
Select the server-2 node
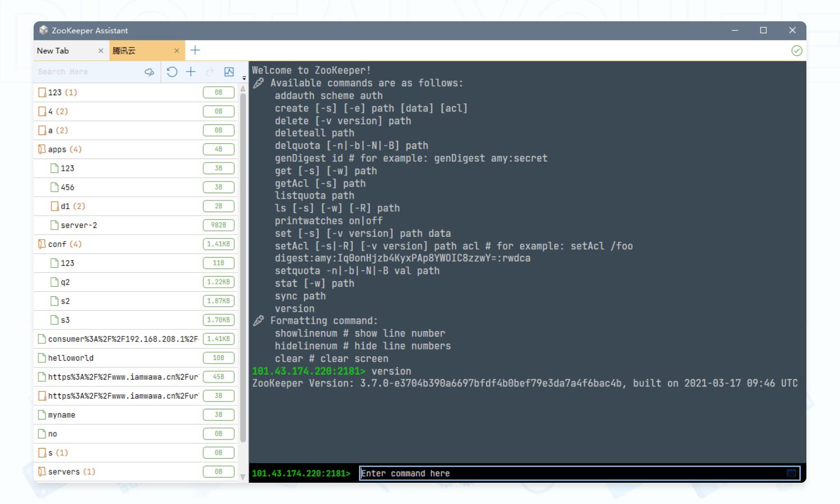pyautogui.click(x=78, y=225)
